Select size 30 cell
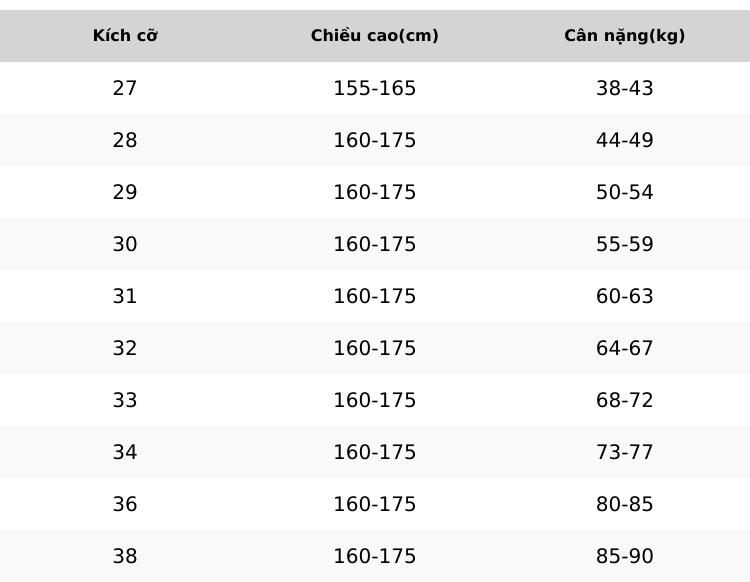This screenshot has width=750, height=582. point(125,244)
